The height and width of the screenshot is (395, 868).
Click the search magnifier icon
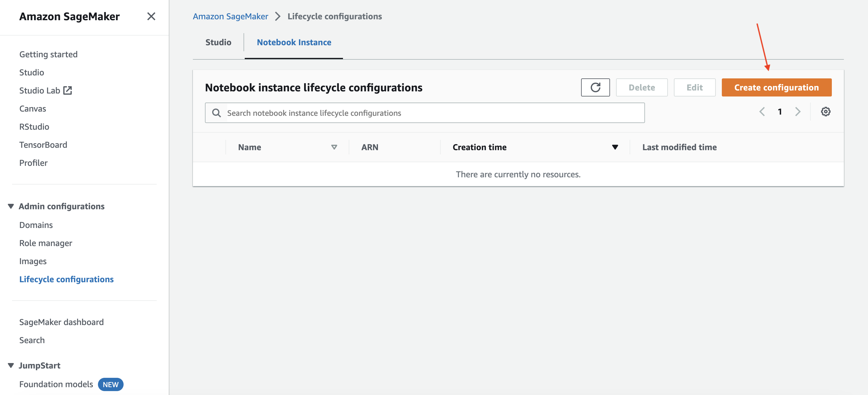216,112
